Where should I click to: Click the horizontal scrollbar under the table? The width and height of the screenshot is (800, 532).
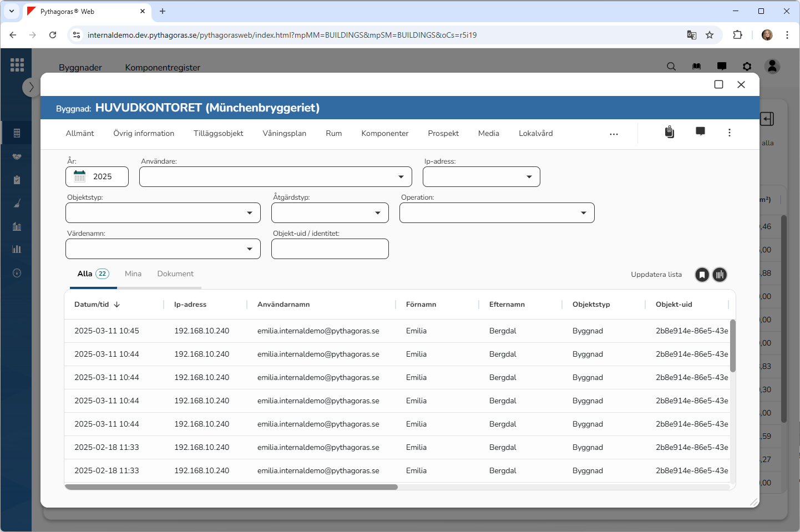pyautogui.click(x=231, y=487)
